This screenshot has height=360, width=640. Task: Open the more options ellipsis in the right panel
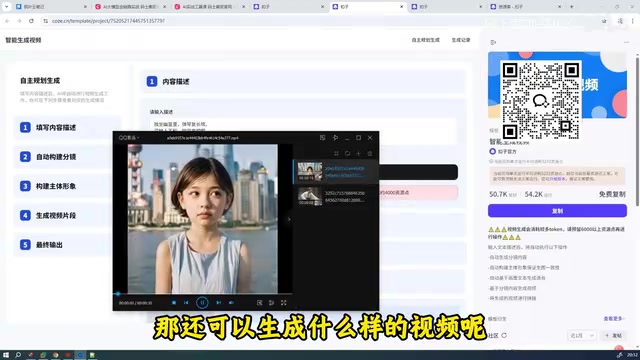(x=626, y=42)
